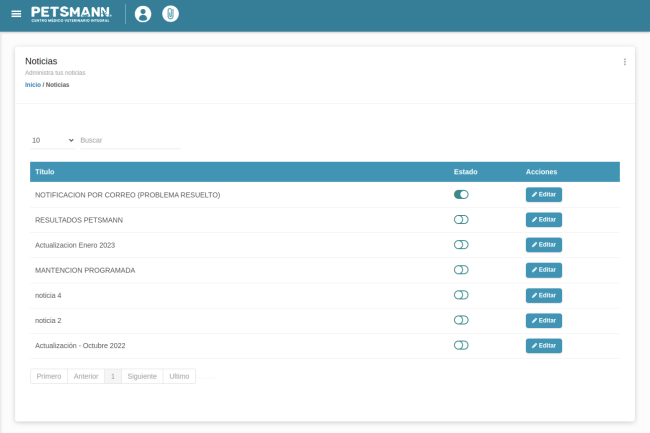Open the rows-per-page dropdown showing 10

pos(52,140)
